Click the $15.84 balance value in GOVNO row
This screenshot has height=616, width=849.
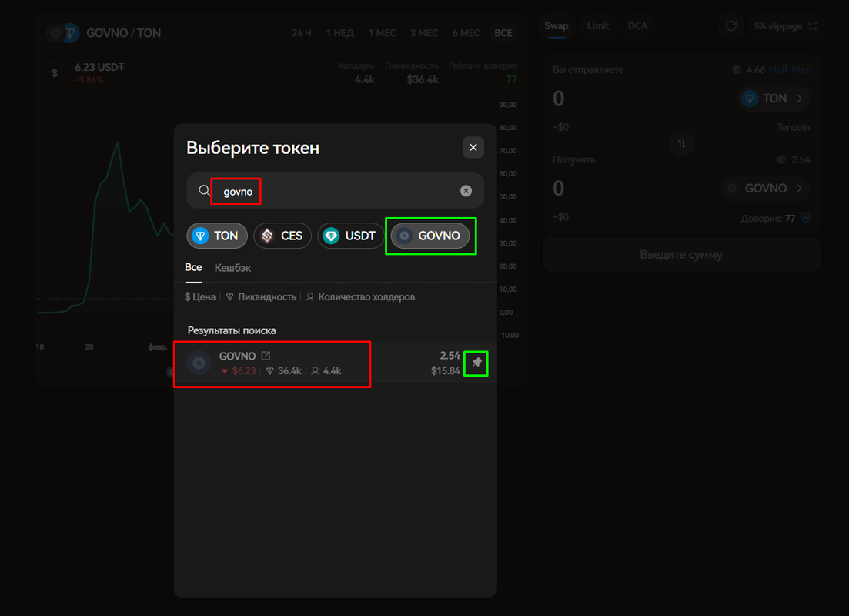(x=445, y=371)
